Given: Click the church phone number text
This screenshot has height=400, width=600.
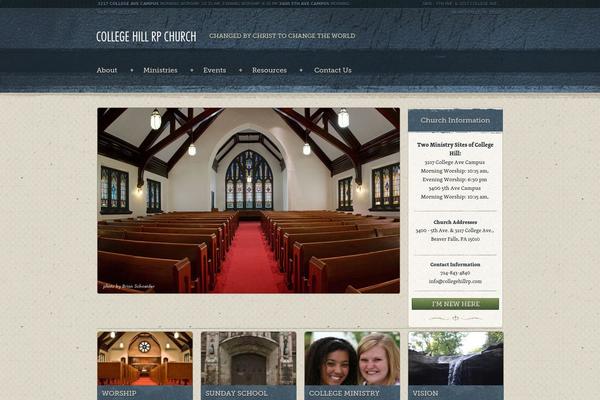Looking at the screenshot, I should click(455, 273).
